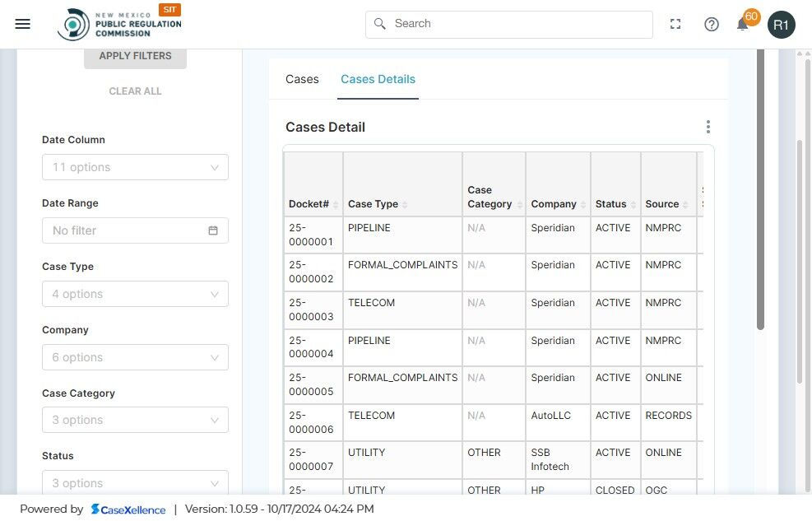
Task: Click PIPELINE in row 25-0000004
Action: [x=369, y=341]
